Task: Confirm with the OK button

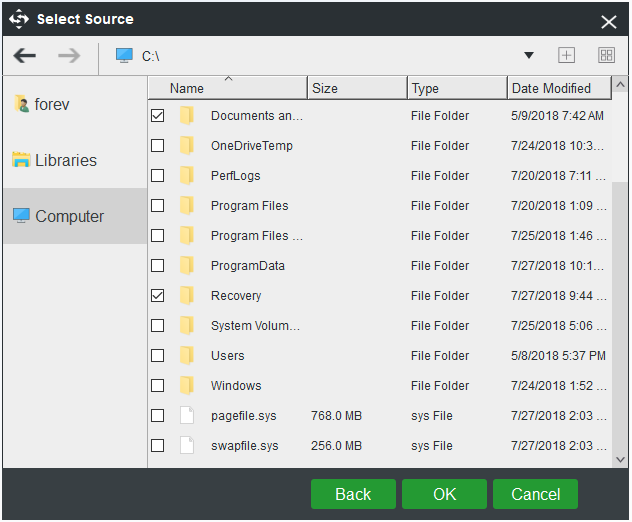Action: [444, 494]
